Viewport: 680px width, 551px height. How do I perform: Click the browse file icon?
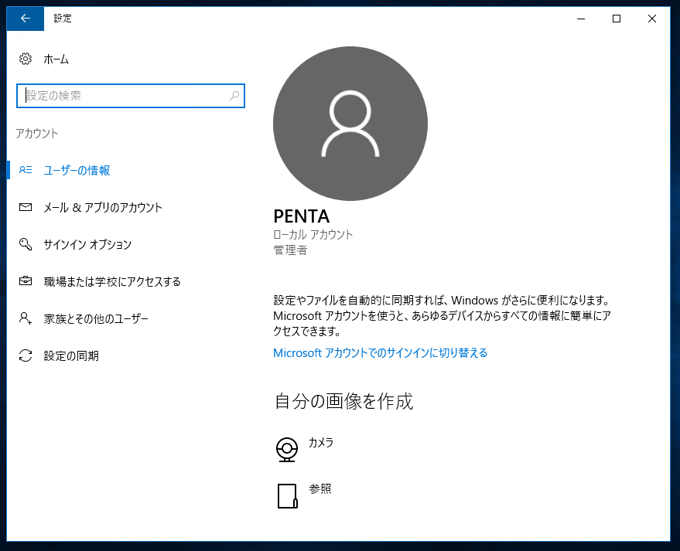pyautogui.click(x=287, y=496)
